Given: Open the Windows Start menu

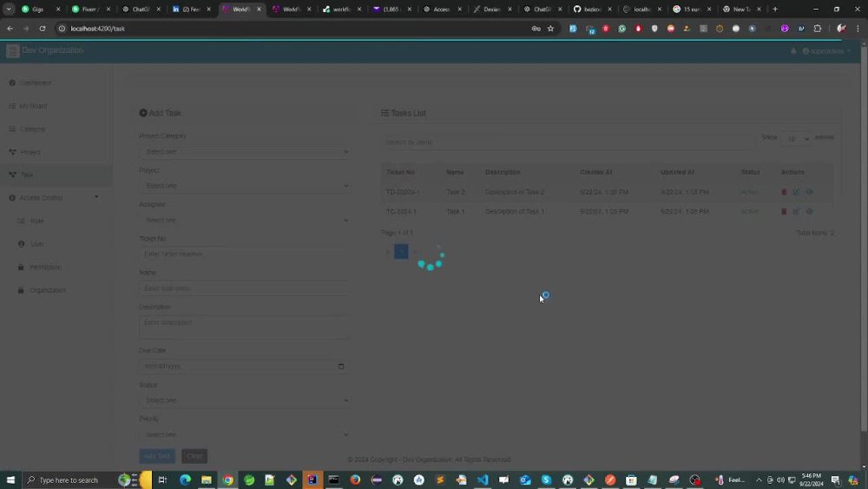Looking at the screenshot, I should coord(10,479).
